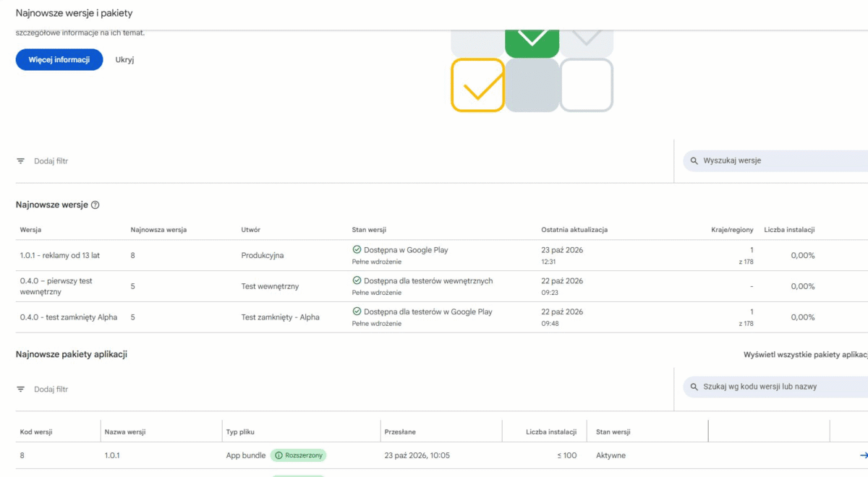Click Dodaj filtr above Najnowsze wersje table

51,161
